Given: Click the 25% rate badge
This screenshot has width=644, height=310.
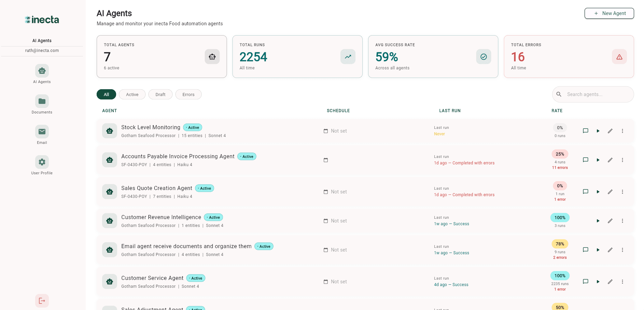Looking at the screenshot, I should pos(560,154).
